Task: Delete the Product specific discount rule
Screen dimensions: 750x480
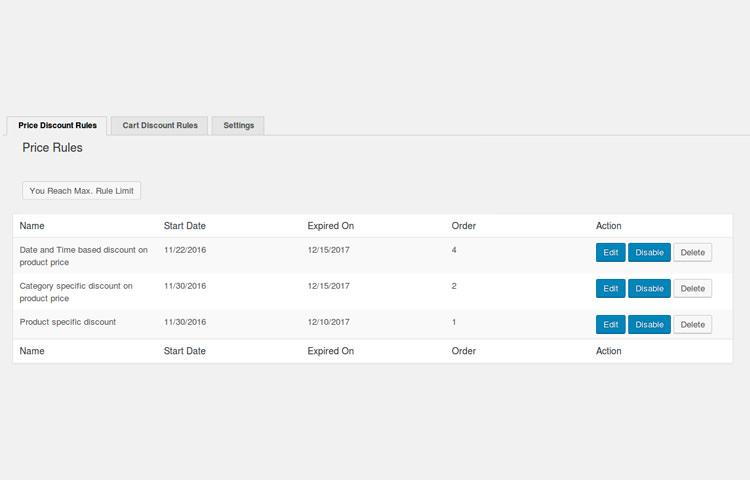Action: point(692,325)
